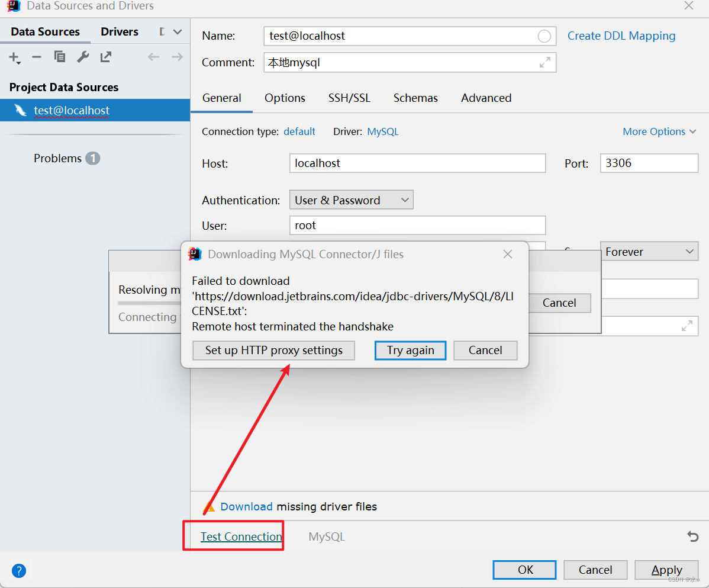Click Test Connection link

pos(241,536)
